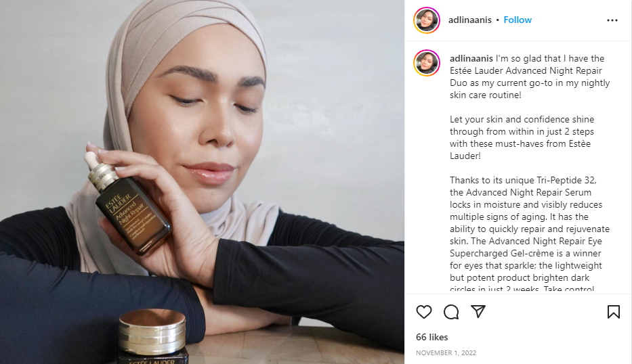Open adlinaanis username in the caption
This screenshot has width=632, height=364.
point(471,58)
